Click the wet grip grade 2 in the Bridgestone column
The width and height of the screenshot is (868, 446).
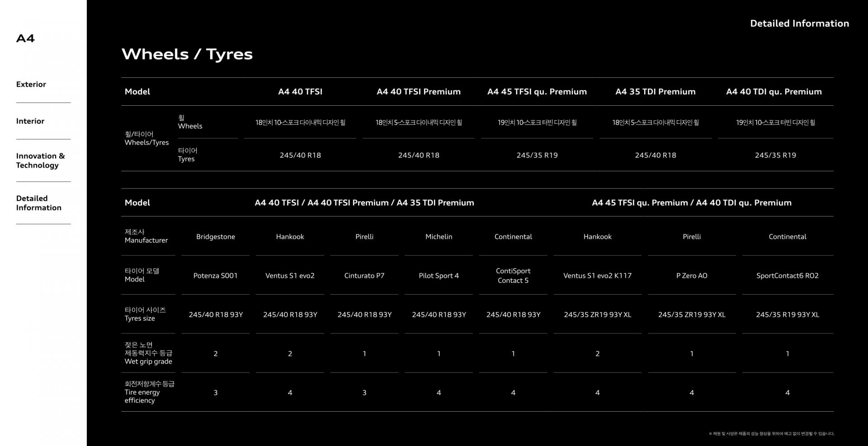coord(216,354)
